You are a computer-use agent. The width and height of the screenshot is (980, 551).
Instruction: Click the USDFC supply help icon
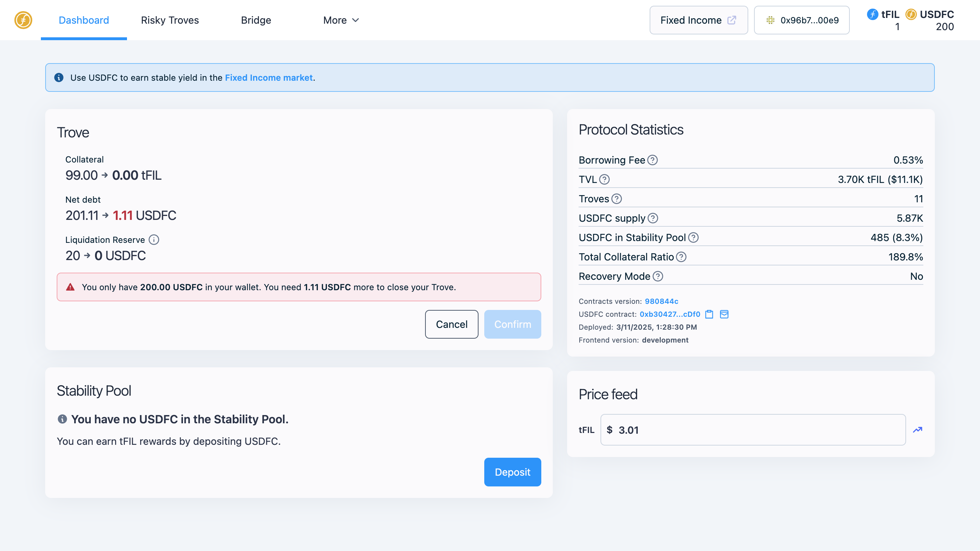(653, 218)
